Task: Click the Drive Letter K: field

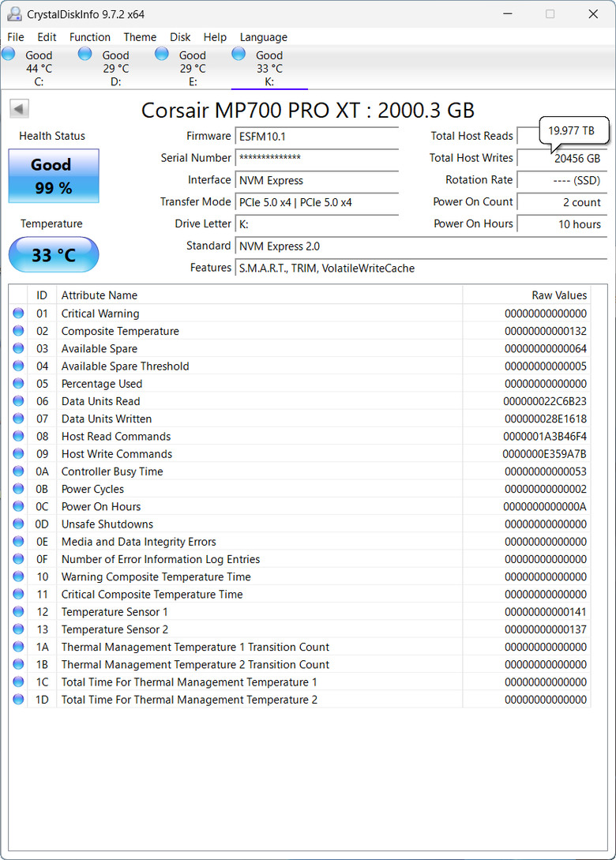Action: tap(317, 224)
